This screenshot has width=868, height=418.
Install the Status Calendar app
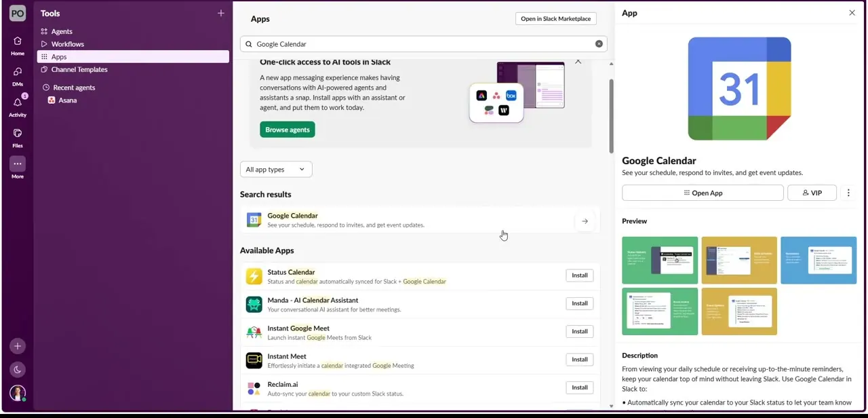(x=579, y=275)
